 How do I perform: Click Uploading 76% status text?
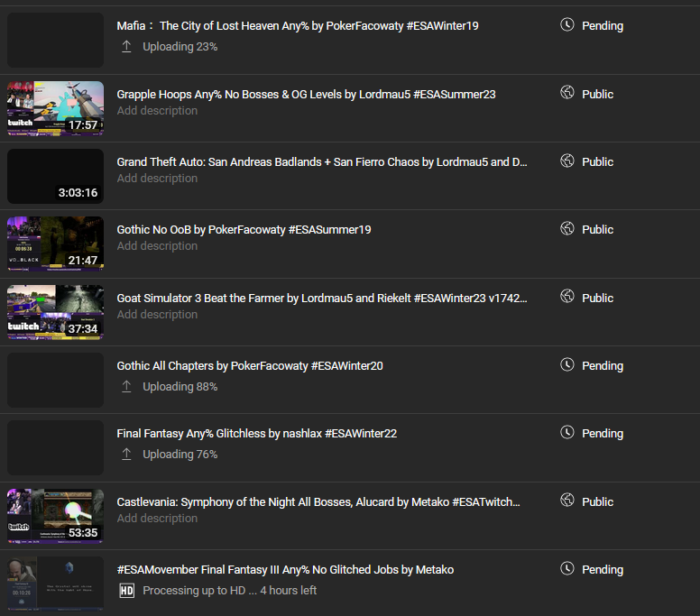180,455
